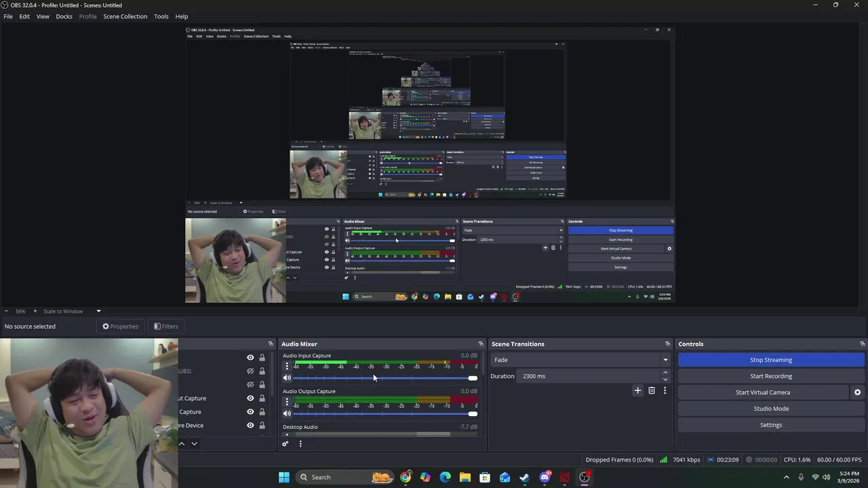Click Audio Input Capture volume slider handle

[x=473, y=378]
